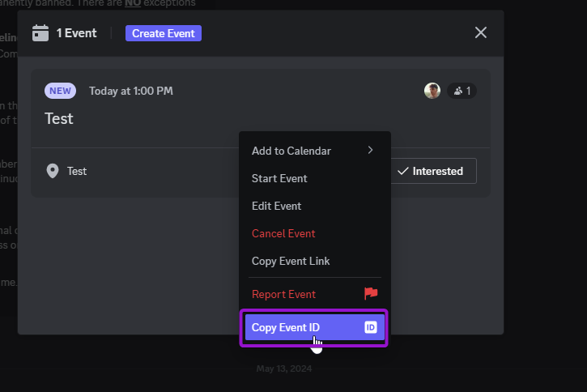
Task: Click the calendar icon in the events header
Action: coord(40,33)
